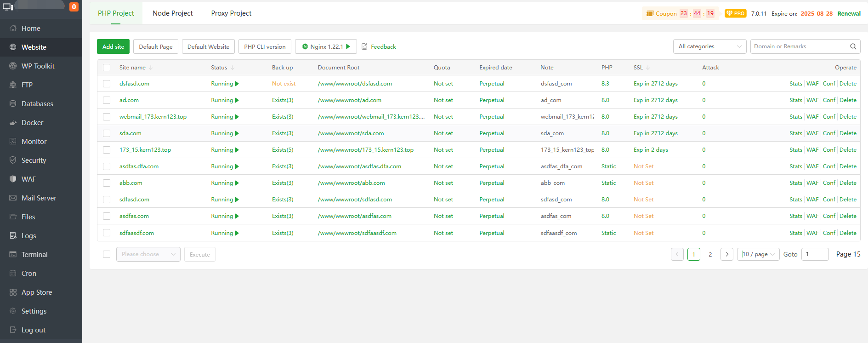The height and width of the screenshot is (343, 868).
Task: Click the Mail Server envelope icon
Action: tap(13, 198)
